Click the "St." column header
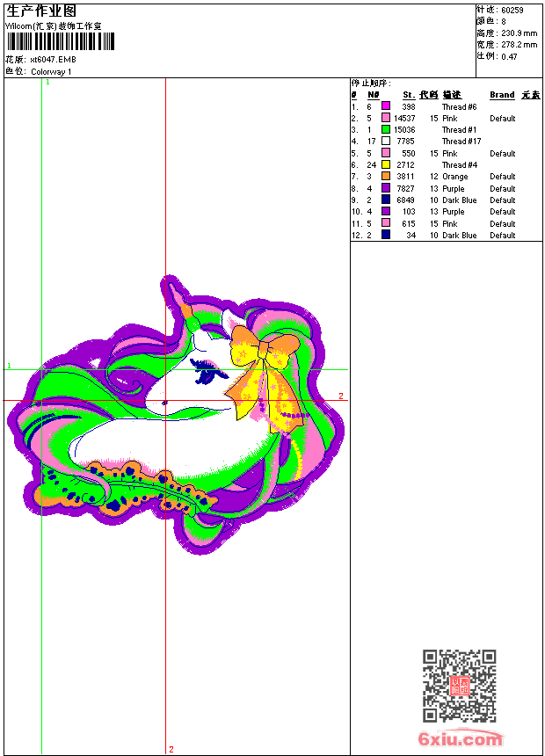Screen dimensions: 545x756 point(409,95)
